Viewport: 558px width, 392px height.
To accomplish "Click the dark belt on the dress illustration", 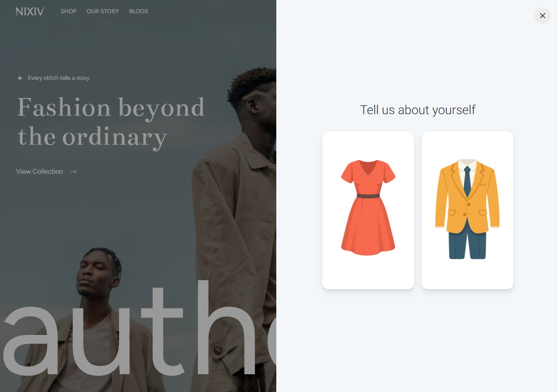I will [x=368, y=196].
